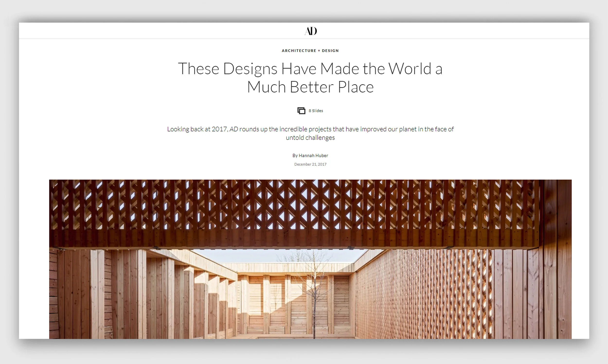Click 'Looking back at 2017' intro text

197,129
